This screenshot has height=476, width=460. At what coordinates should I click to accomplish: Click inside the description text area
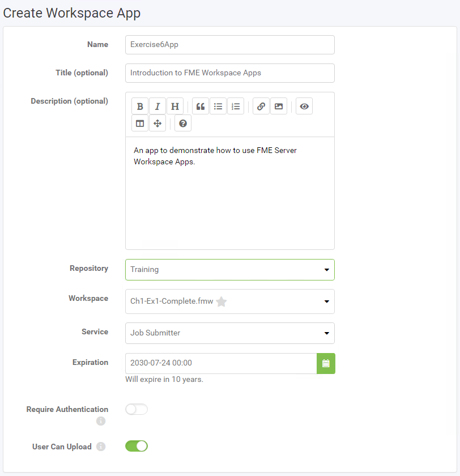[230, 193]
